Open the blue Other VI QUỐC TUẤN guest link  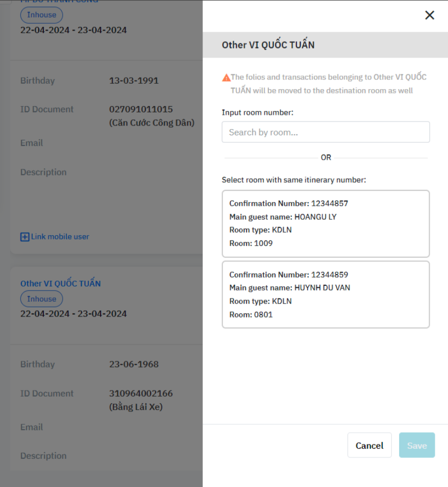(x=61, y=284)
